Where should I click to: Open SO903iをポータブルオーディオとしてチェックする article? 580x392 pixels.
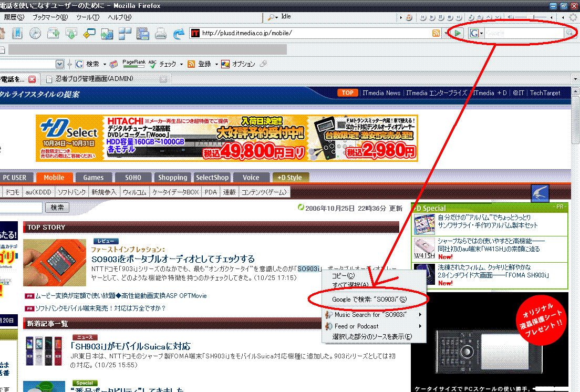pyautogui.click(x=173, y=259)
